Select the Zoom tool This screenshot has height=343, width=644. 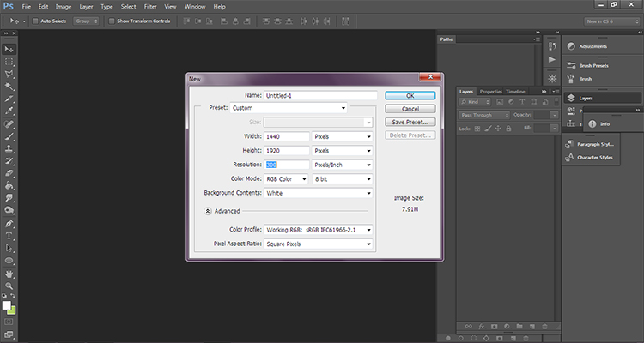[9, 286]
